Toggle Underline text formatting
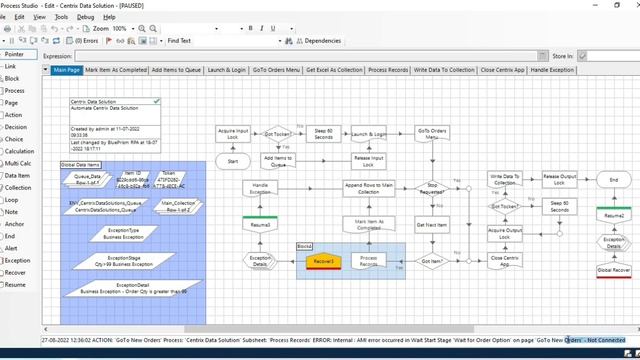Image resolution: width=640 pixels, height=360 pixels. [273, 28]
